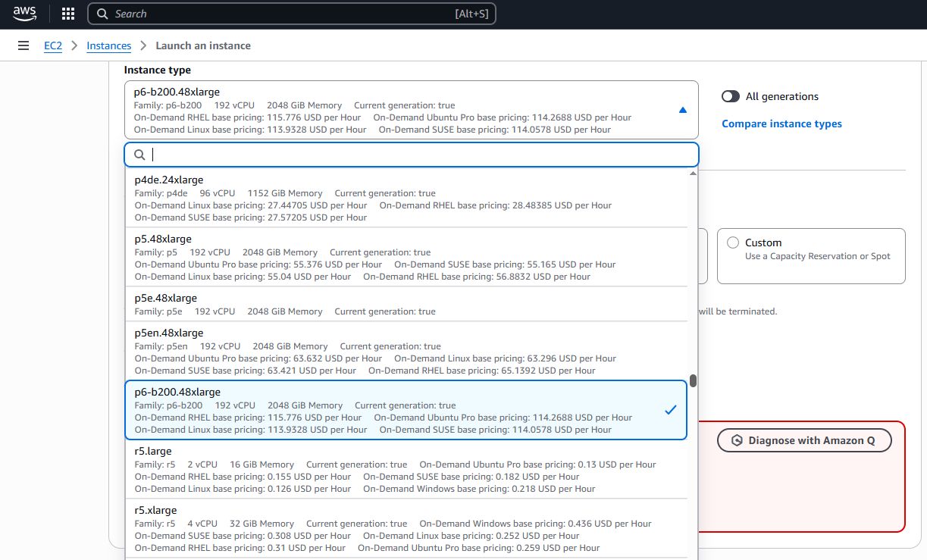Click the magnifier icon in instance search

[139, 155]
